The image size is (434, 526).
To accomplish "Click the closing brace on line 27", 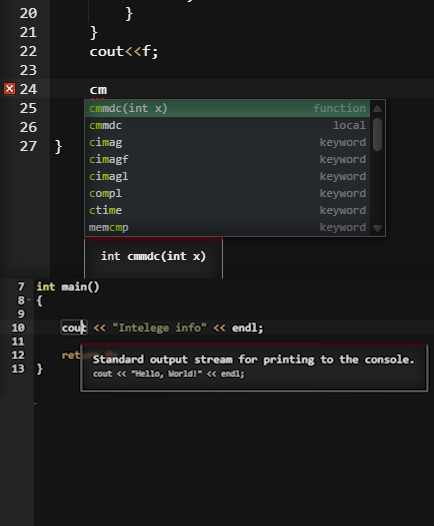I will tap(58, 147).
